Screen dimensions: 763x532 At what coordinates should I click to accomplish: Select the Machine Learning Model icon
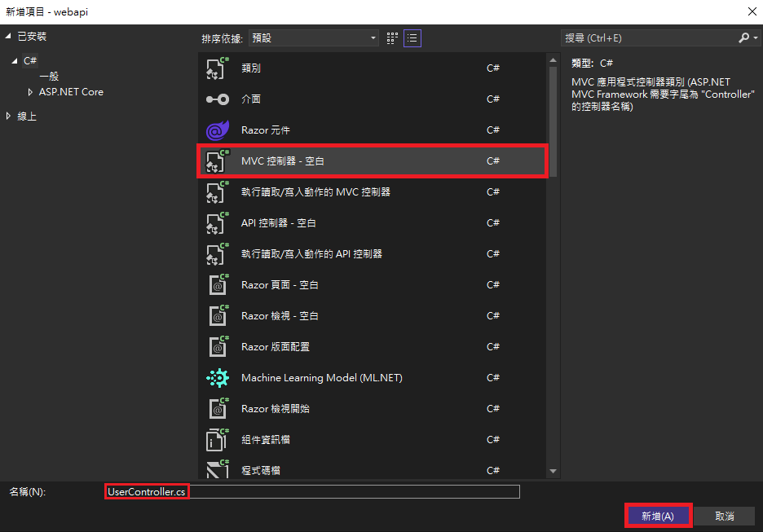tap(218, 378)
